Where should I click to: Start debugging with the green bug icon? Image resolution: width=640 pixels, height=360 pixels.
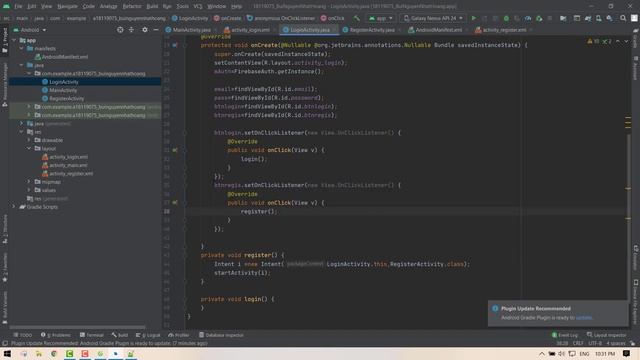(x=506, y=18)
